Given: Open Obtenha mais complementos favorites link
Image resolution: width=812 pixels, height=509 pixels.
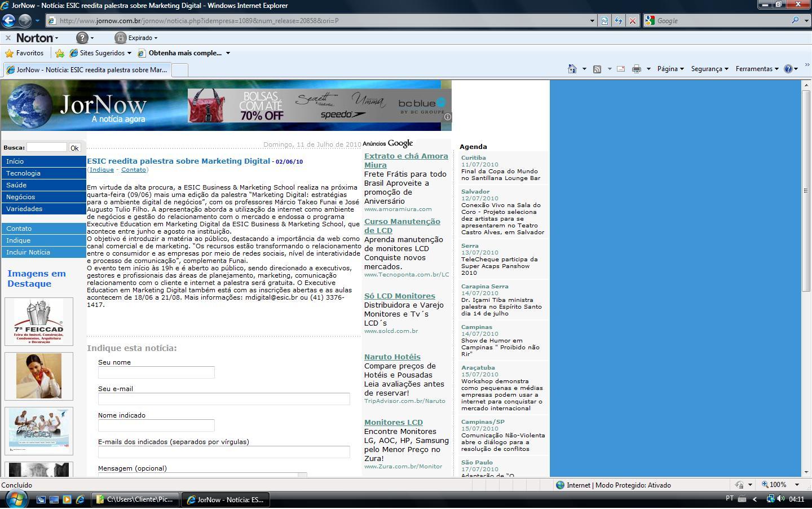Looking at the screenshot, I should (x=184, y=53).
